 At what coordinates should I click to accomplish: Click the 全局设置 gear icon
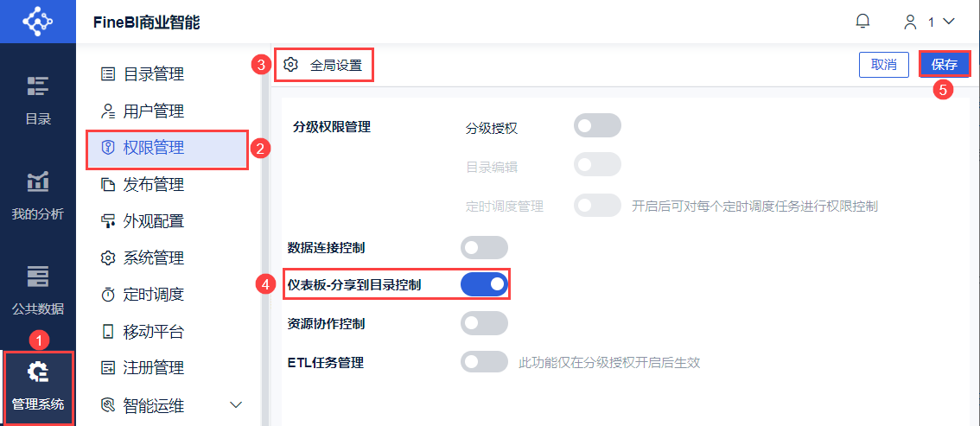point(291,65)
